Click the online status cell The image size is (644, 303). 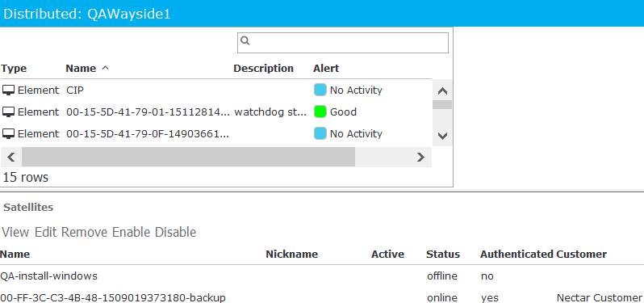coord(442,297)
